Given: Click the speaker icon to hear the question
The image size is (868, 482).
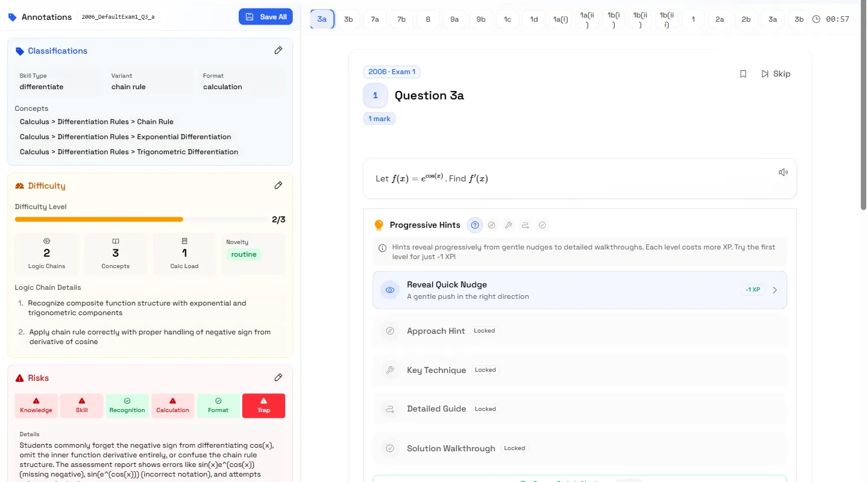Looking at the screenshot, I should 782,172.
